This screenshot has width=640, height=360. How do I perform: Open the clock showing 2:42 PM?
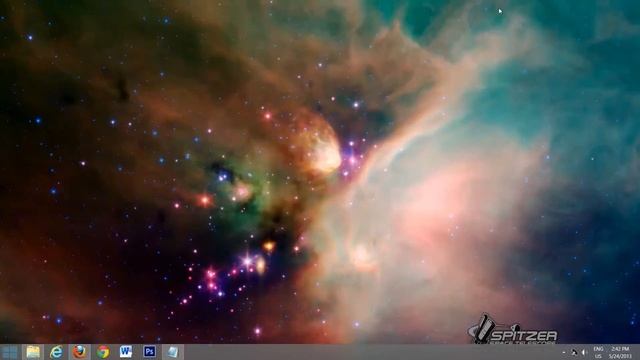click(620, 352)
